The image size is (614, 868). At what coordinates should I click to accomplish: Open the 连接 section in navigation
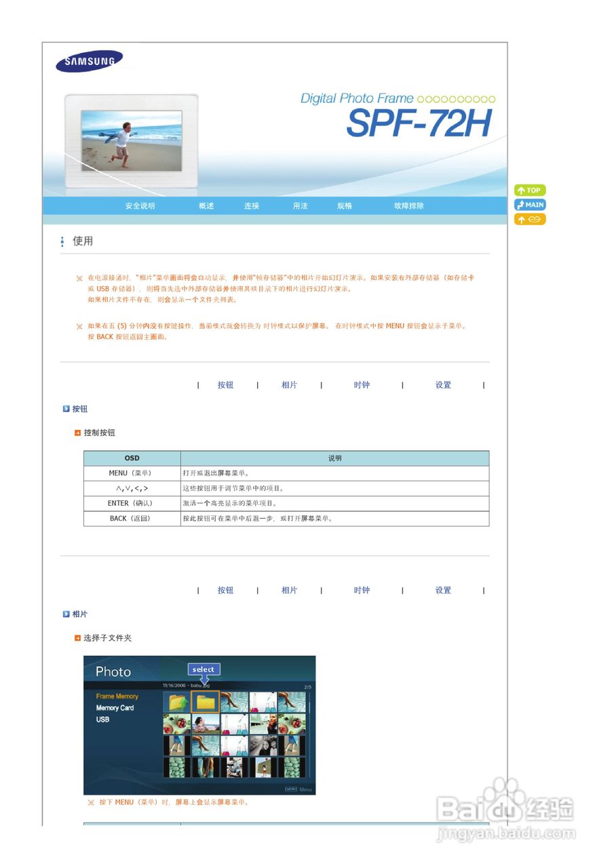click(x=252, y=205)
